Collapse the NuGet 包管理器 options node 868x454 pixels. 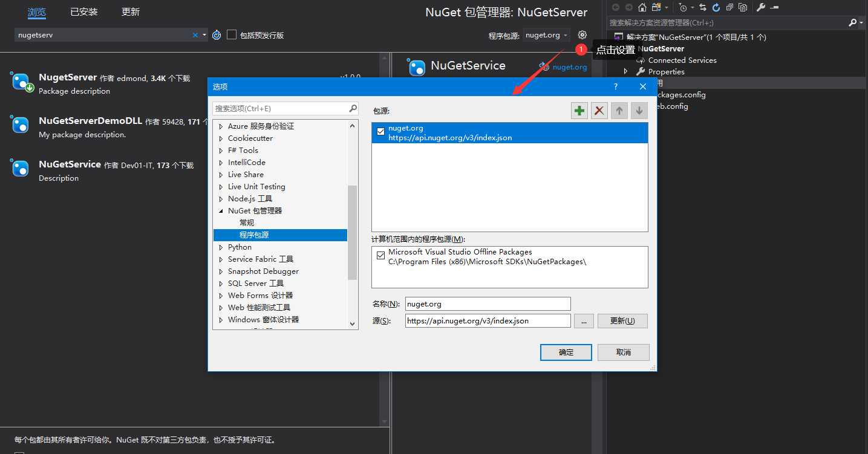point(221,211)
